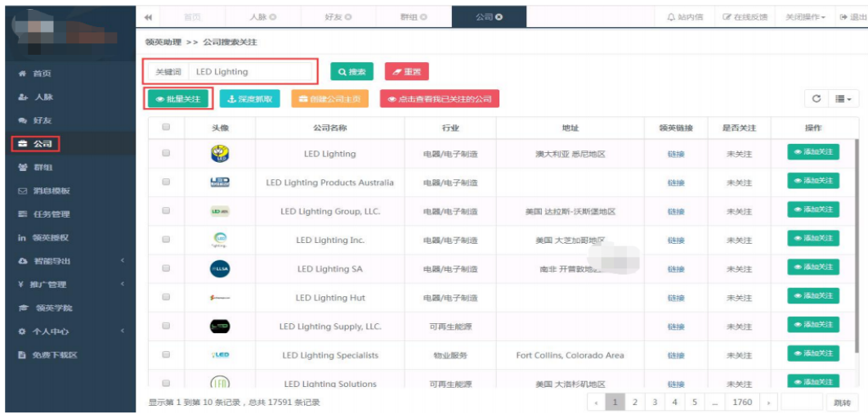Go to page 5 in pagination
The image size is (868, 414).
tap(694, 402)
